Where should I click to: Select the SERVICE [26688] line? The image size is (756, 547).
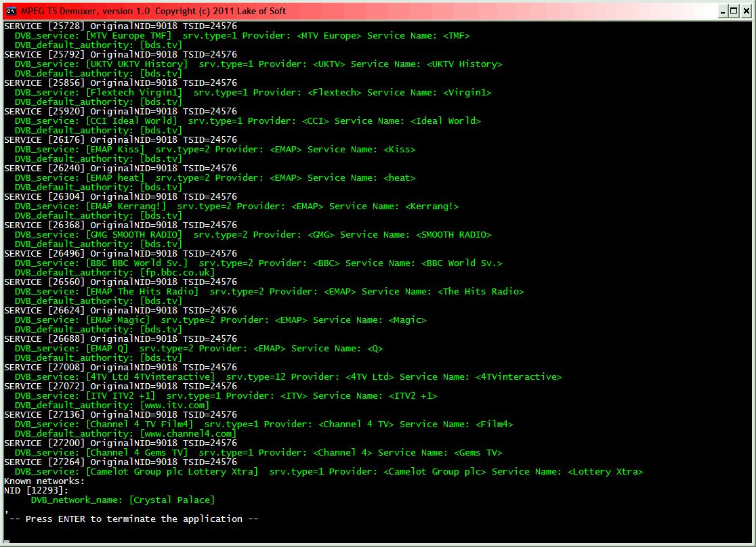point(121,338)
